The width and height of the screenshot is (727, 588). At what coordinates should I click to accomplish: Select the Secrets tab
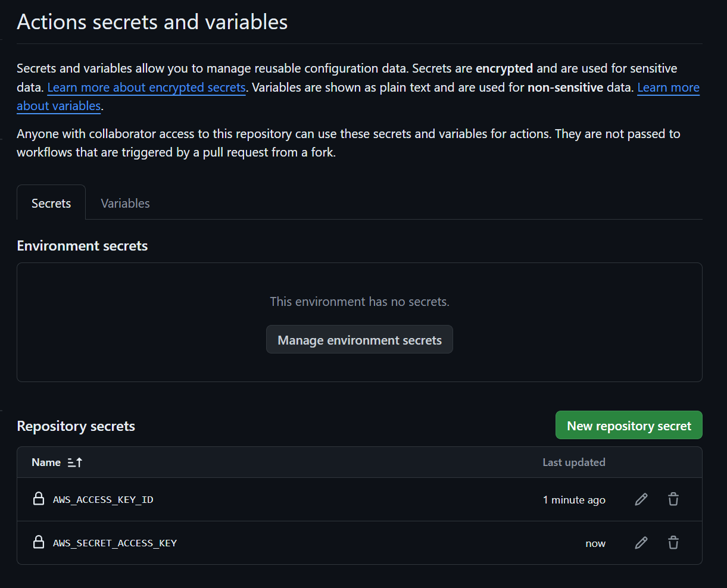pyautogui.click(x=51, y=203)
